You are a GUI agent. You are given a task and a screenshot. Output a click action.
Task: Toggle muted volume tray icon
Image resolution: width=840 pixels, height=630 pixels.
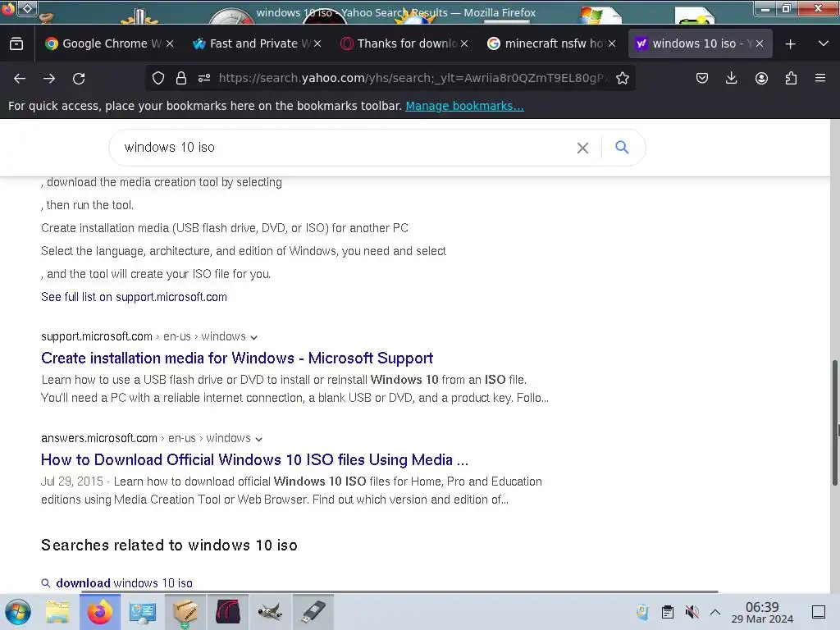(692, 612)
